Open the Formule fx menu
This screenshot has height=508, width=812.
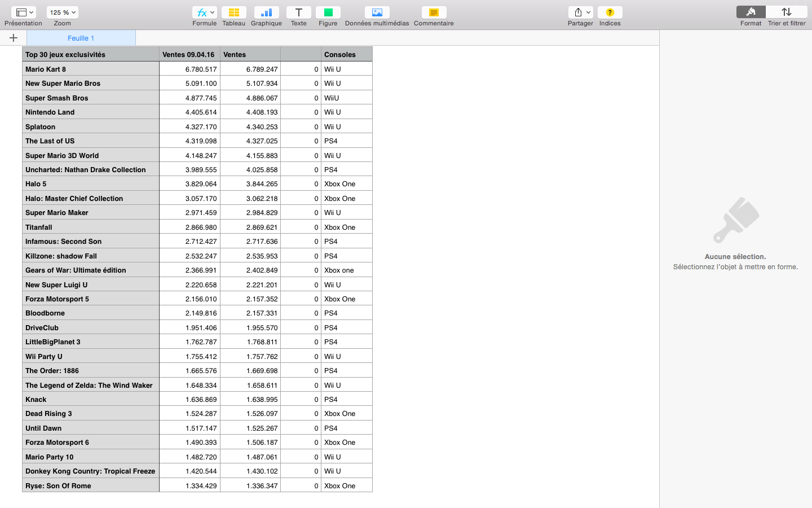[x=204, y=12]
